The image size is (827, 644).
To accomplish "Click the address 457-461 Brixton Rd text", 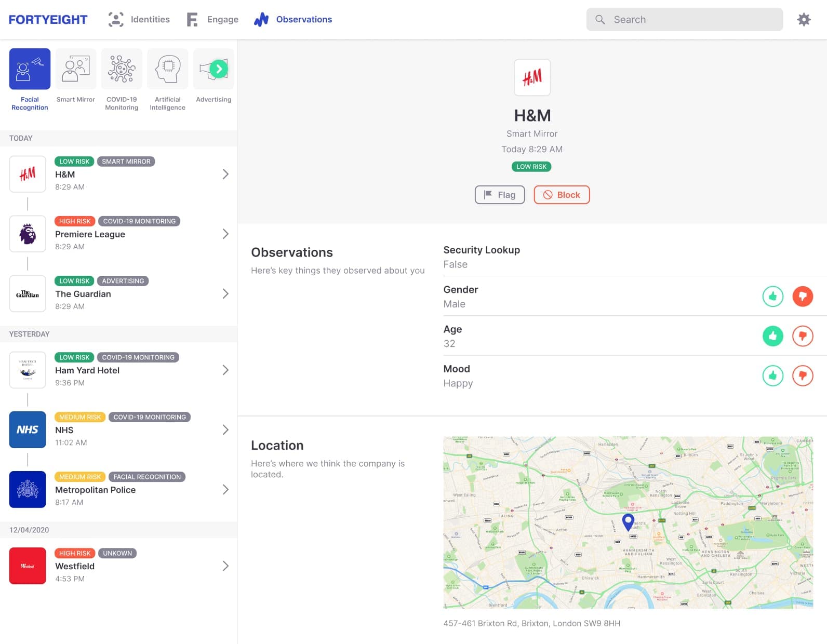I will 532,623.
